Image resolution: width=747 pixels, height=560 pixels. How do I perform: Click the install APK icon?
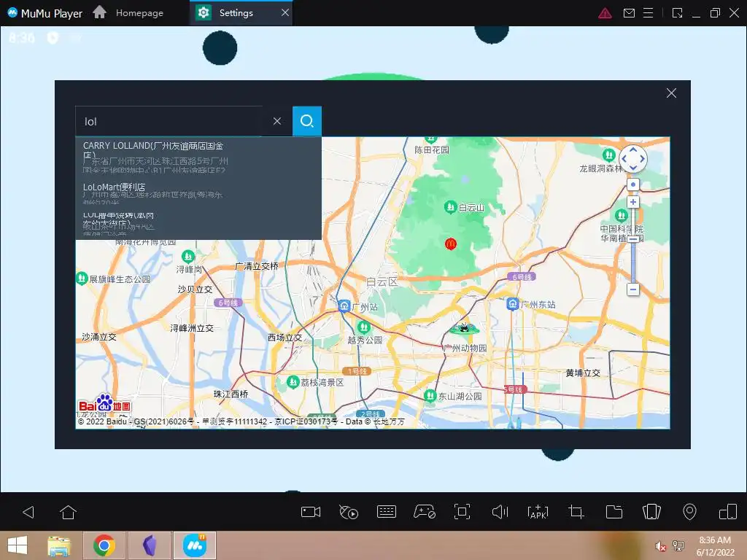[538, 512]
